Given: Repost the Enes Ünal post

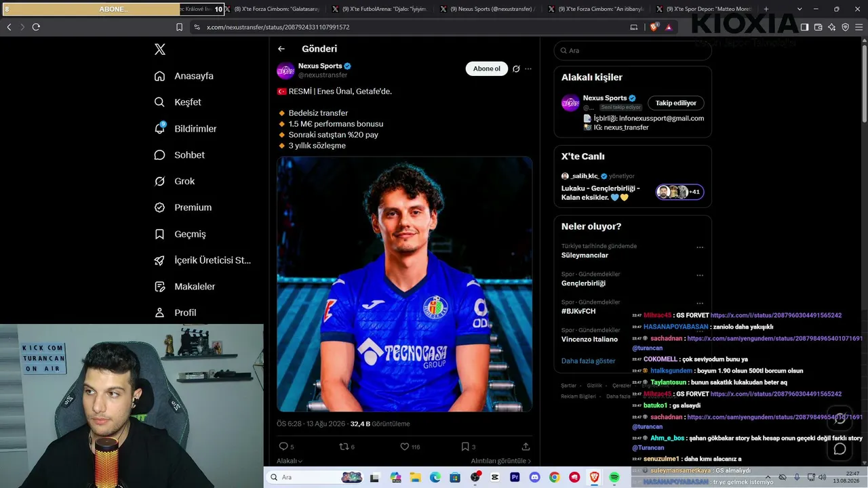Looking at the screenshot, I should (x=347, y=447).
